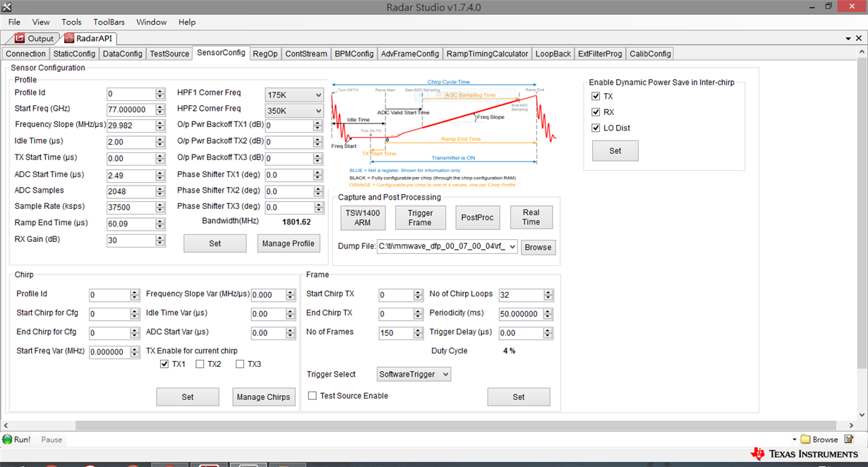Viewport: 868px width, 467px height.
Task: Click the TSW1400 ARM button
Action: (363, 217)
